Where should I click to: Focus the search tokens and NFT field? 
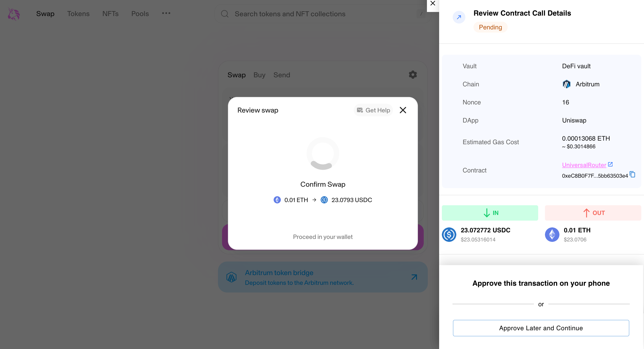[x=323, y=14]
